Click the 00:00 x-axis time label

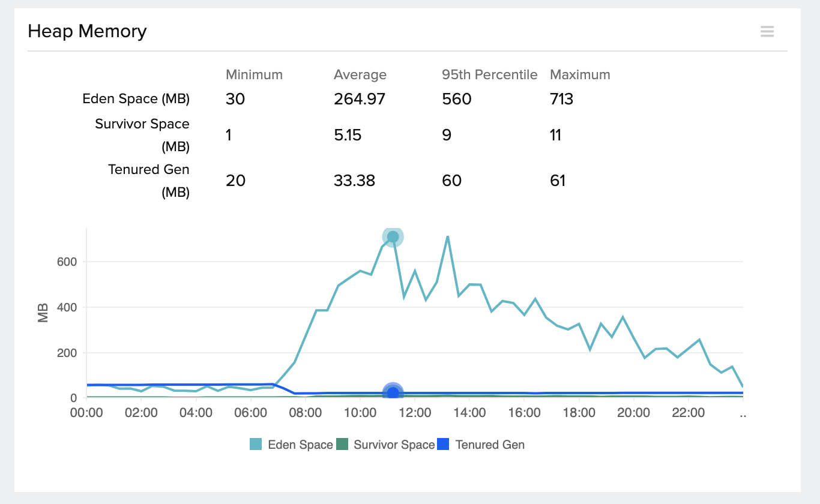tap(86, 413)
